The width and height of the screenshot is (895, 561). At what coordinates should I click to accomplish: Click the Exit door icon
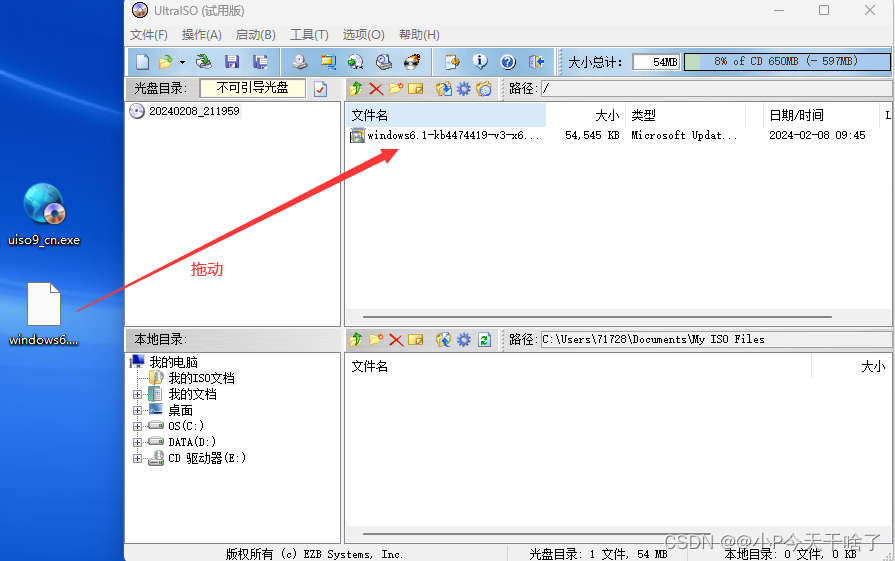point(536,62)
